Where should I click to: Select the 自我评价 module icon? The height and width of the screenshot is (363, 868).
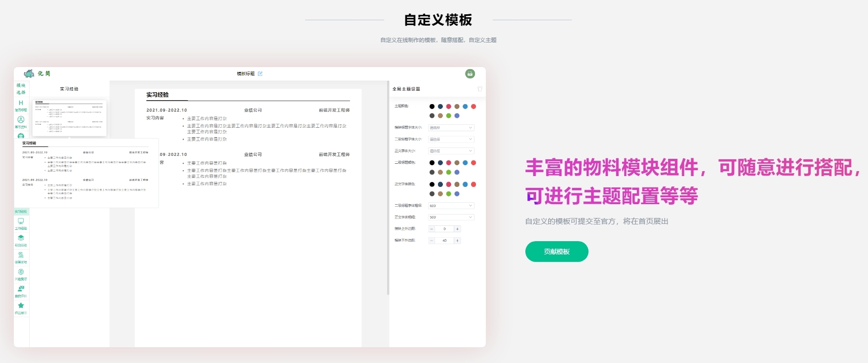click(x=21, y=289)
